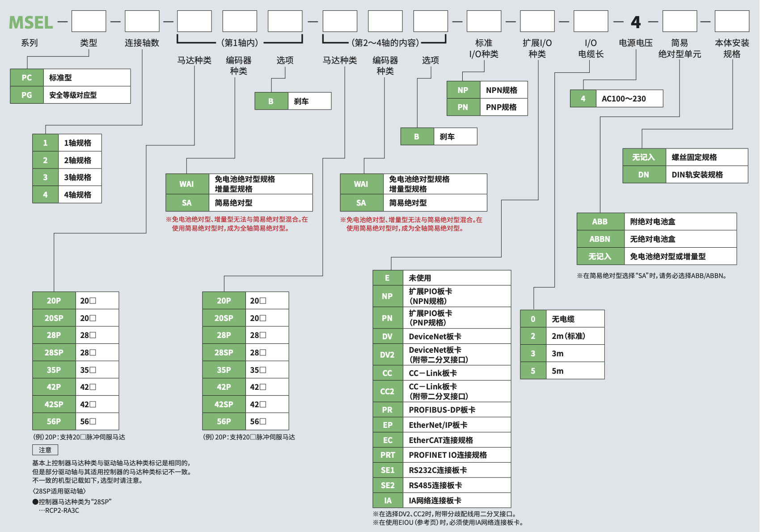Screen dimensions: 760x532
Task: Click the 扩展PIO板卡 (PNP规格) cell
Action: point(457,318)
